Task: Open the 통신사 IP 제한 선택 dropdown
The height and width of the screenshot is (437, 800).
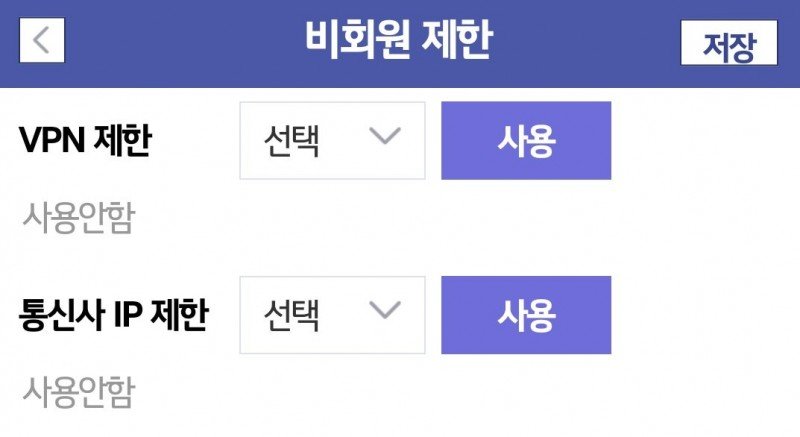Action: (332, 315)
